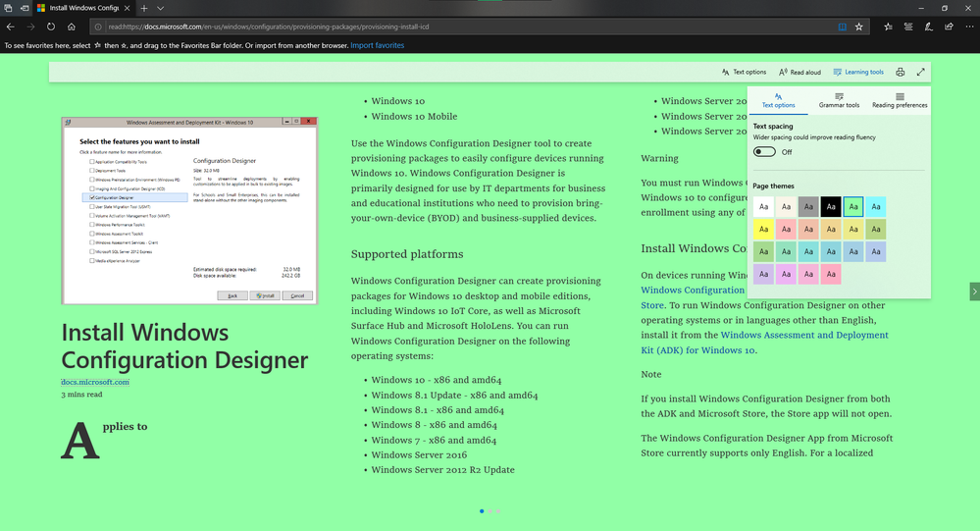Open Windows Assessment and Deployment Kit link
980x531 pixels.
point(764,343)
